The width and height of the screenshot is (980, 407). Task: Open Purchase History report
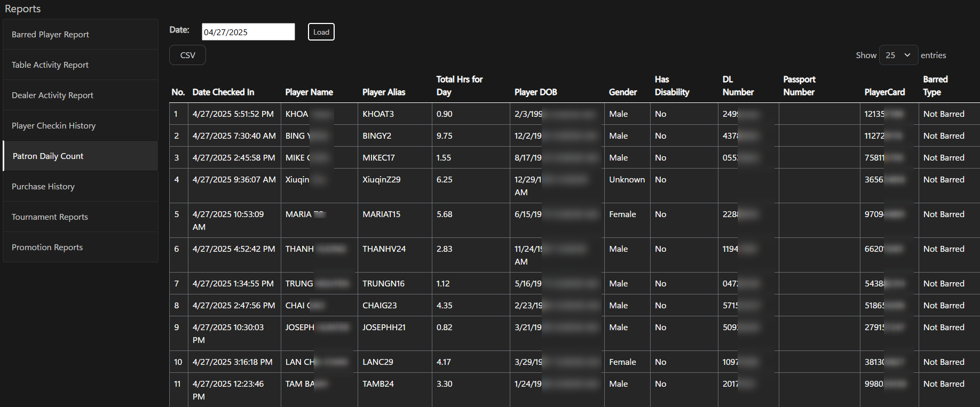43,187
